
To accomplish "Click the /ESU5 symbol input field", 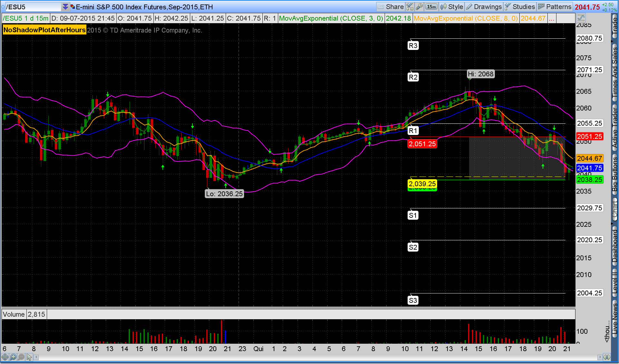I will (32, 7).
